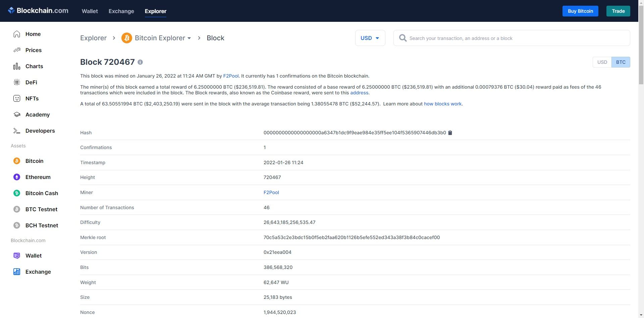Click the Height value 720467
The width and height of the screenshot is (644, 318).
(x=272, y=177)
